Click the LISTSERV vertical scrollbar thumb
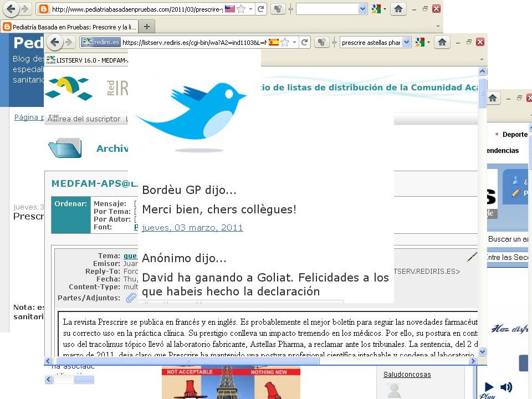The height and width of the screenshot is (399, 532). (482, 93)
